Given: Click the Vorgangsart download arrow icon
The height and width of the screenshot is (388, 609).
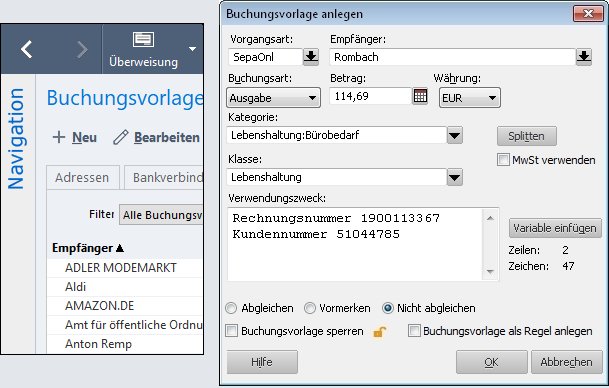Looking at the screenshot, I should click(x=311, y=57).
